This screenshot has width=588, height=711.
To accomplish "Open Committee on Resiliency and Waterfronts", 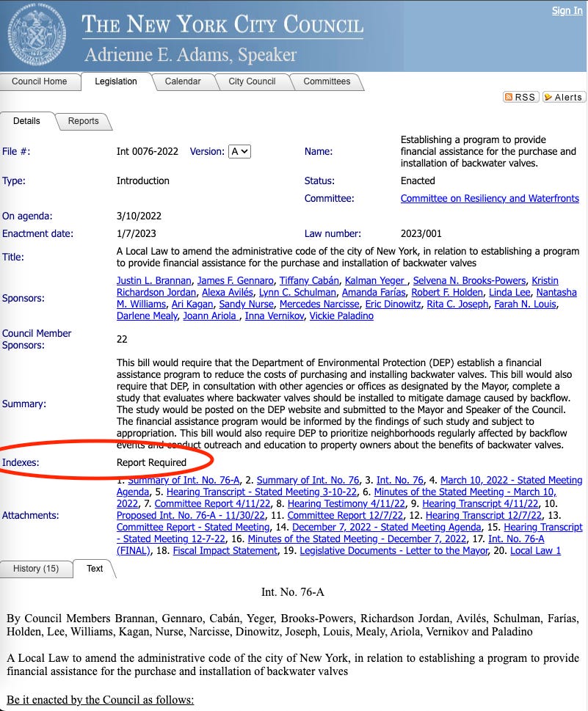I will pyautogui.click(x=490, y=198).
